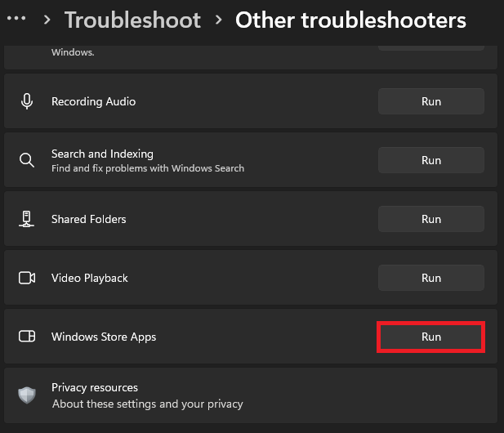Viewport: 504px width, 433px height.
Task: Click the microphone icon for Recording Audio
Action: (27, 101)
